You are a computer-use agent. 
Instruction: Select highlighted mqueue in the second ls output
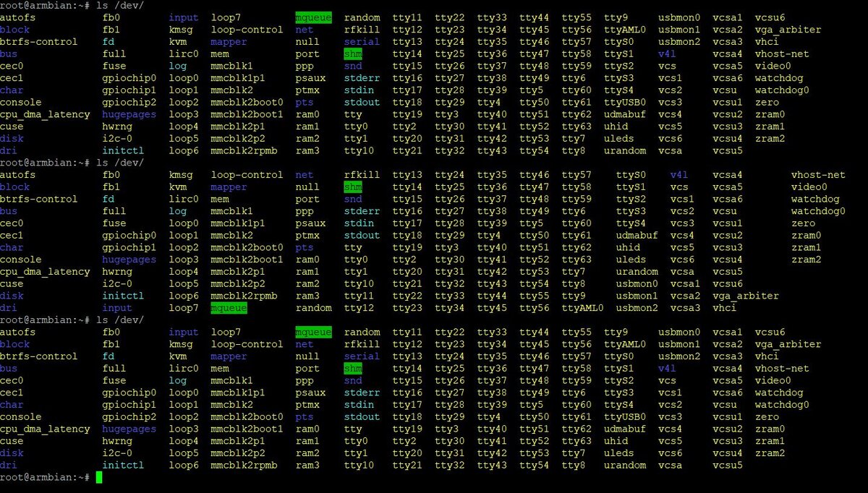click(x=229, y=308)
